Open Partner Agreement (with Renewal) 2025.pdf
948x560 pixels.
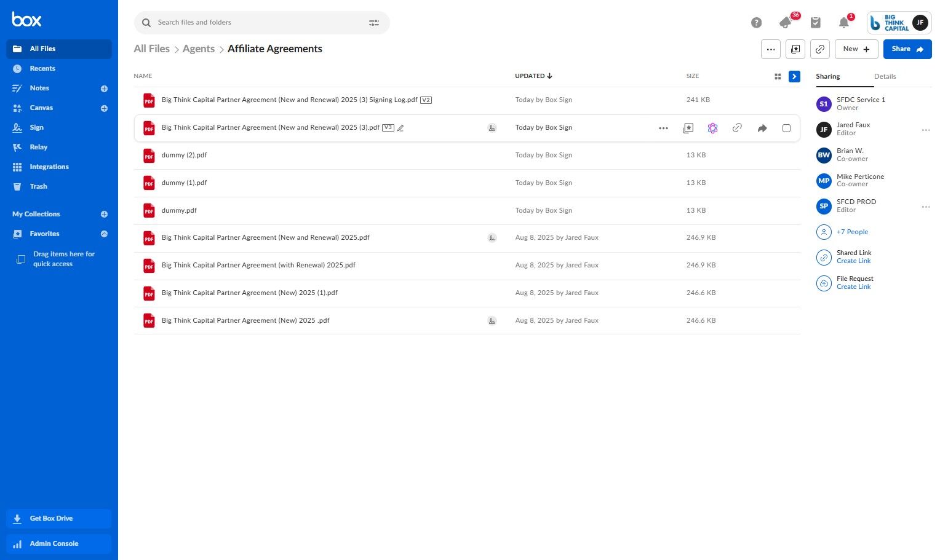[x=258, y=265]
